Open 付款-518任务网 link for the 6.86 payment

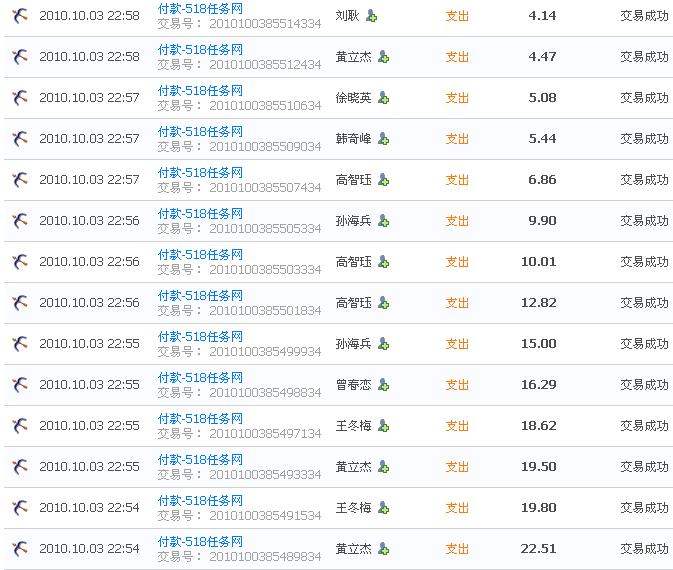coord(200,173)
